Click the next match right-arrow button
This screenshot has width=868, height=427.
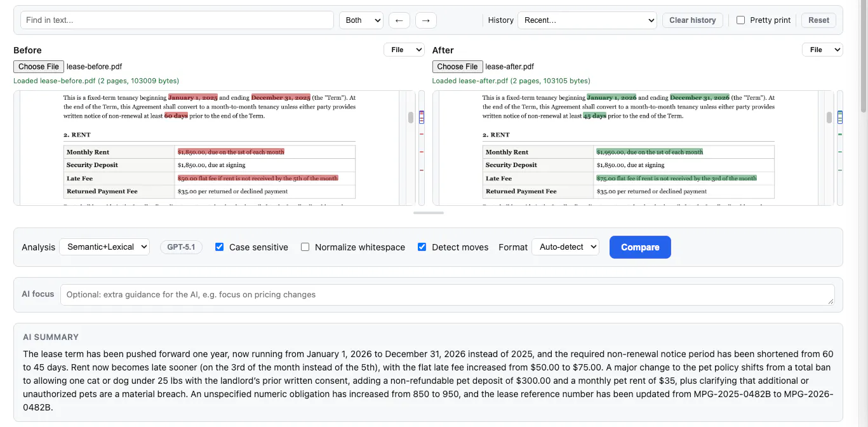pyautogui.click(x=425, y=20)
